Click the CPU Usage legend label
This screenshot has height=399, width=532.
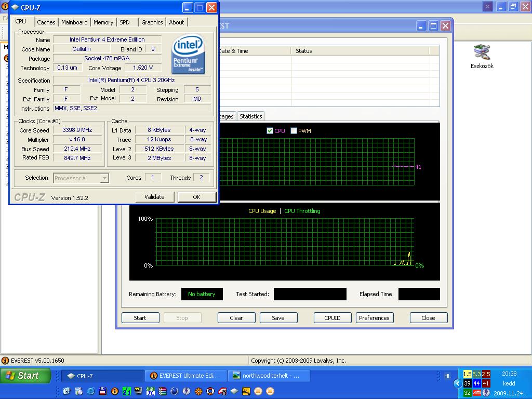[x=262, y=211]
